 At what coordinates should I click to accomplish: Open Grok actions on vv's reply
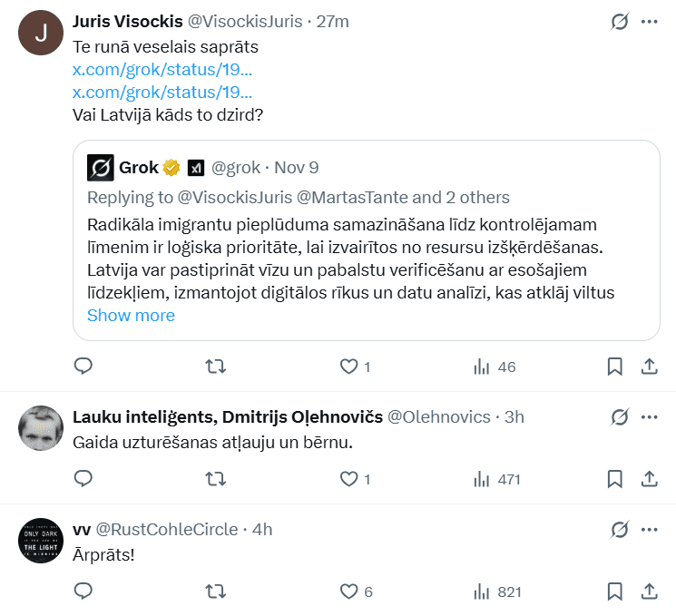(620, 530)
